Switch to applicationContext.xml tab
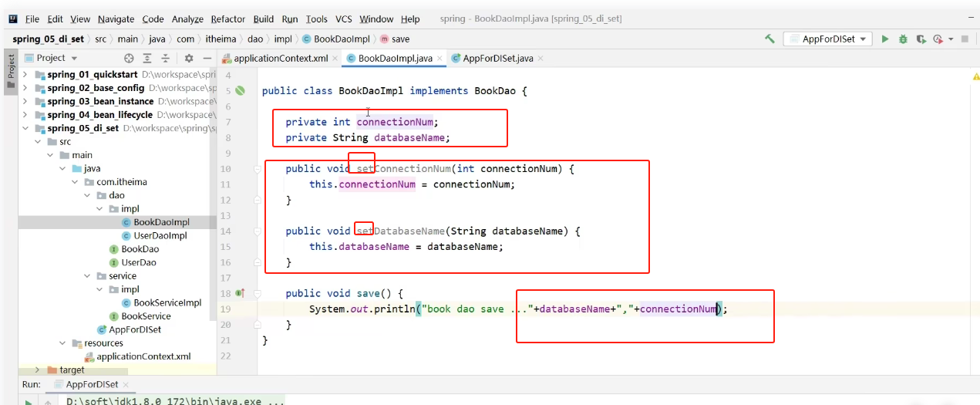Image resolution: width=980 pixels, height=405 pixels. [x=281, y=59]
